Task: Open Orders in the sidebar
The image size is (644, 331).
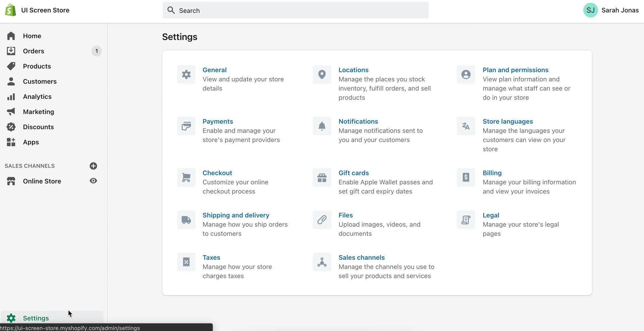Action: pos(34,51)
